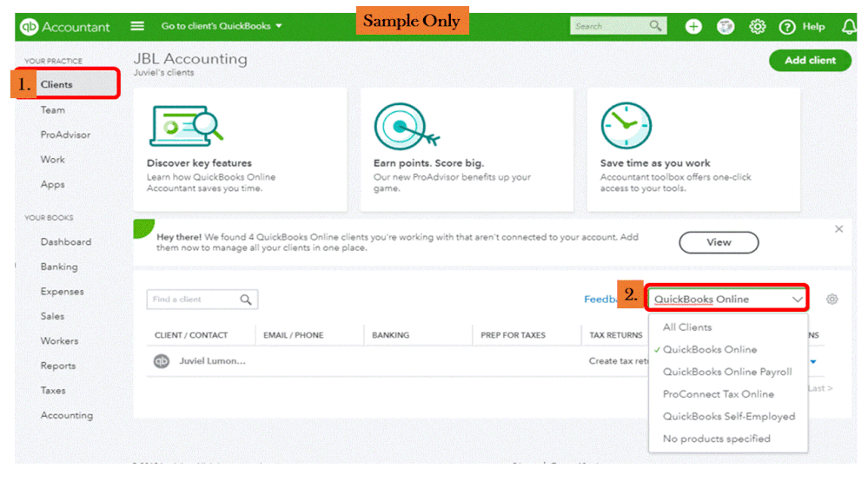This screenshot has width=868, height=488.
Task: Click the Find a client magnifier
Action: (246, 300)
